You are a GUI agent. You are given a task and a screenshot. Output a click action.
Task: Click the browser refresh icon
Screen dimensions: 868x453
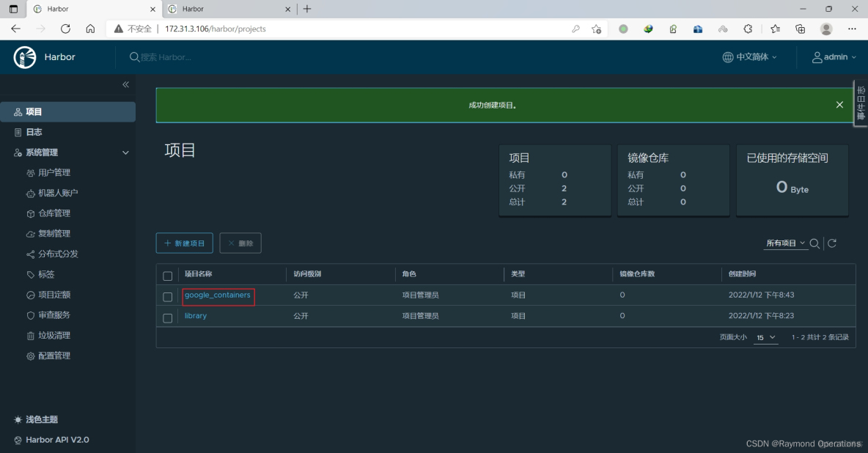point(65,29)
